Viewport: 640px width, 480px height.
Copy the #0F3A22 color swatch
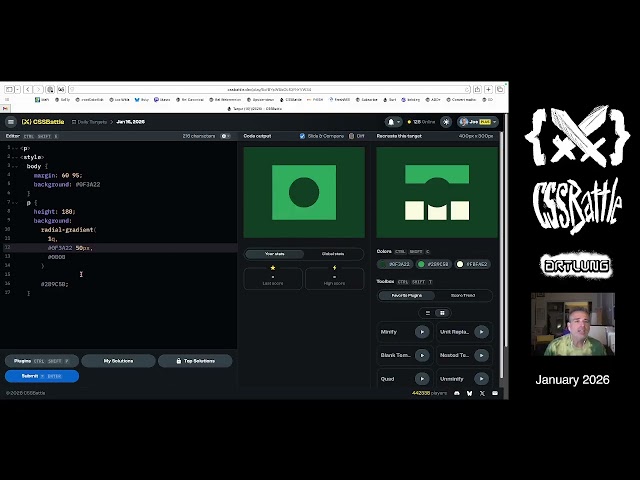coord(395,264)
